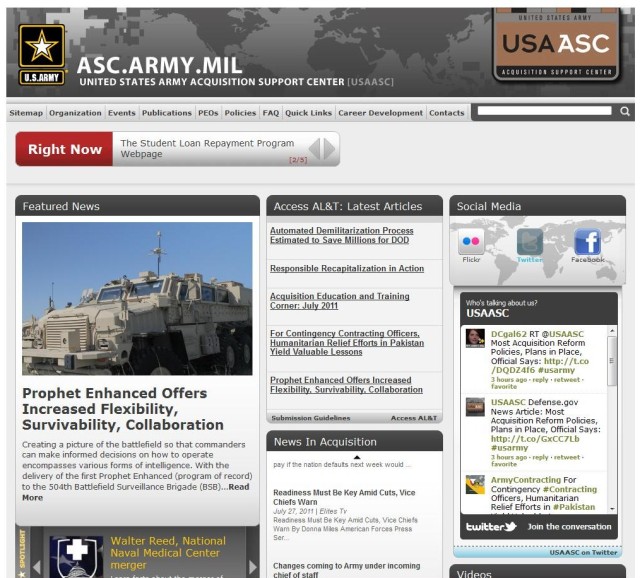The image size is (640, 578).
Task: Click retweet on the DCgal62 tweet
Action: pyautogui.click(x=567, y=380)
